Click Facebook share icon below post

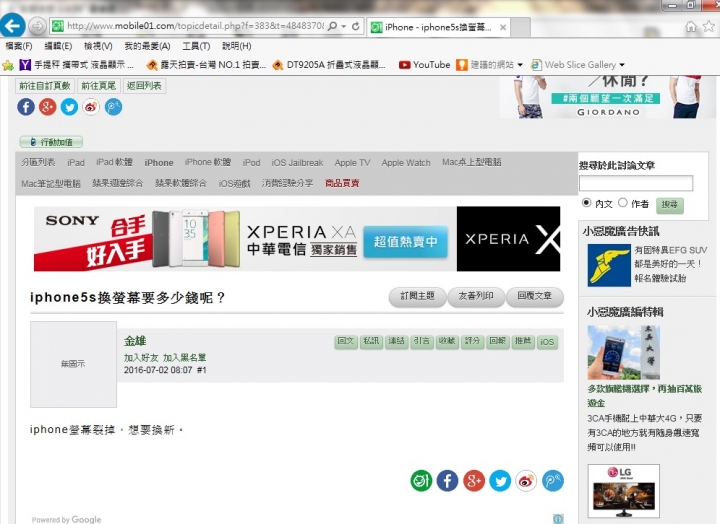point(447,481)
